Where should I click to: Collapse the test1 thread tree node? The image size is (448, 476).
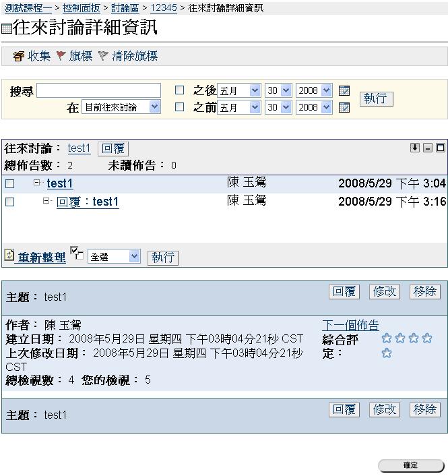point(38,183)
